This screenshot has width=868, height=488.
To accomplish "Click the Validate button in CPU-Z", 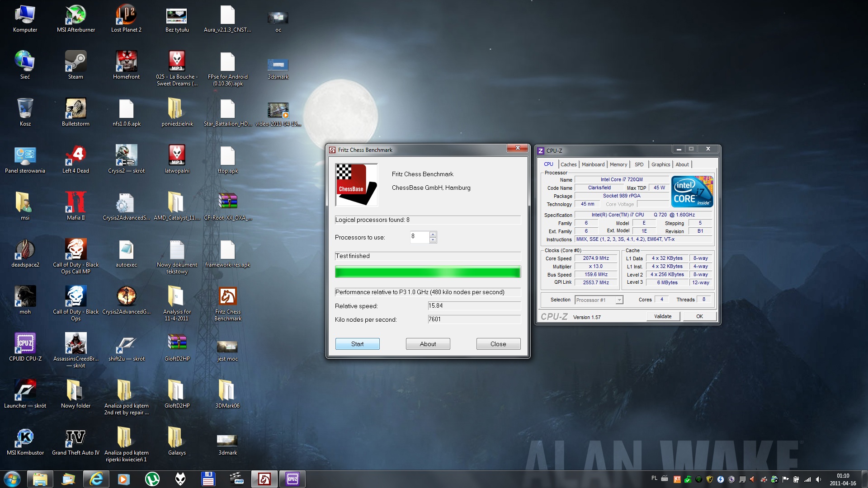I will (x=663, y=316).
